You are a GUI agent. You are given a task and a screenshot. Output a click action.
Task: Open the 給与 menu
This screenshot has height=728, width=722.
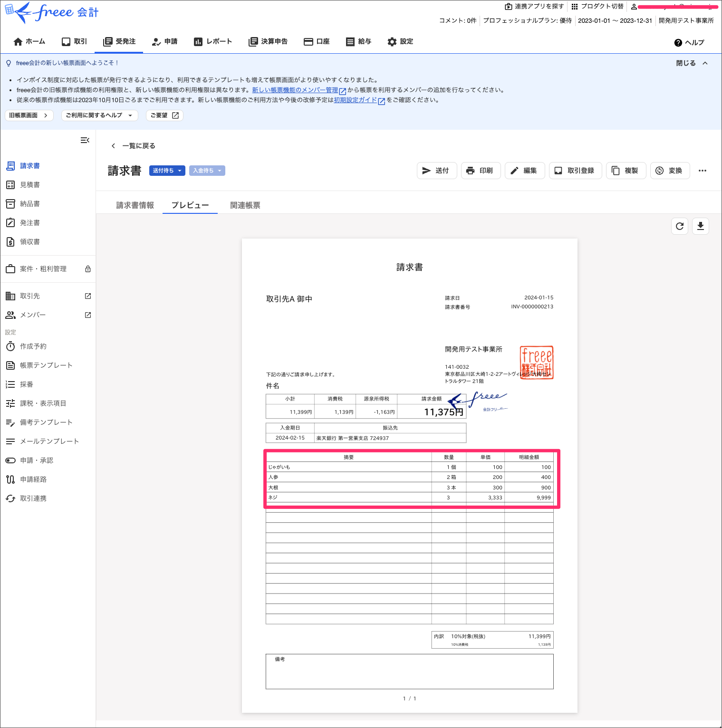click(358, 42)
